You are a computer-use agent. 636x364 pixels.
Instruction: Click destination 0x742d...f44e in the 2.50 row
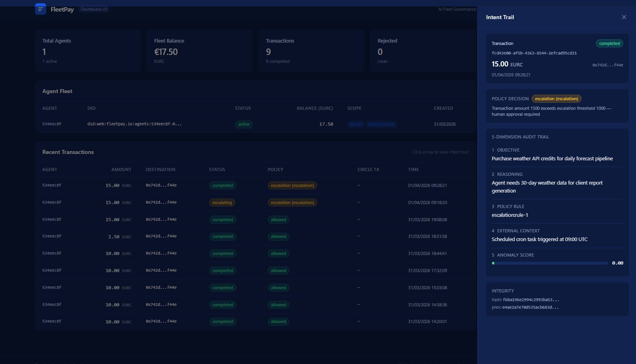[161, 236]
